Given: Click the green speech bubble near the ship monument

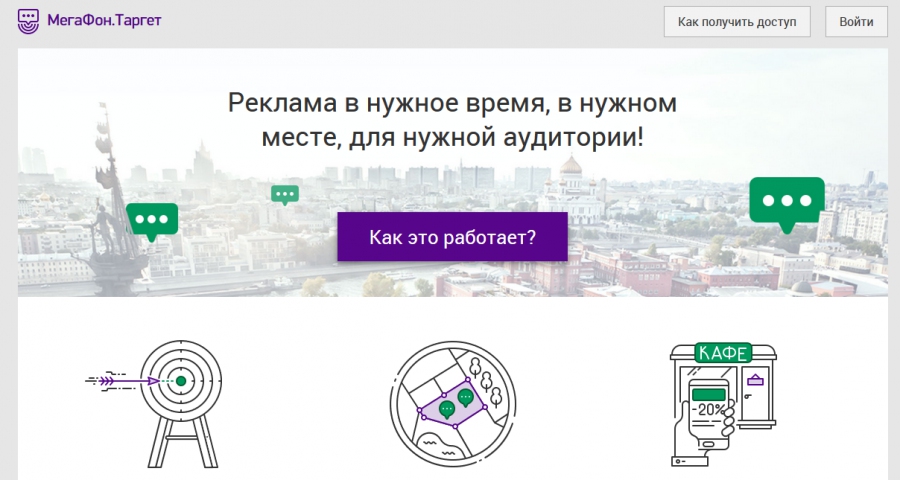Looking at the screenshot, I should click(152, 221).
